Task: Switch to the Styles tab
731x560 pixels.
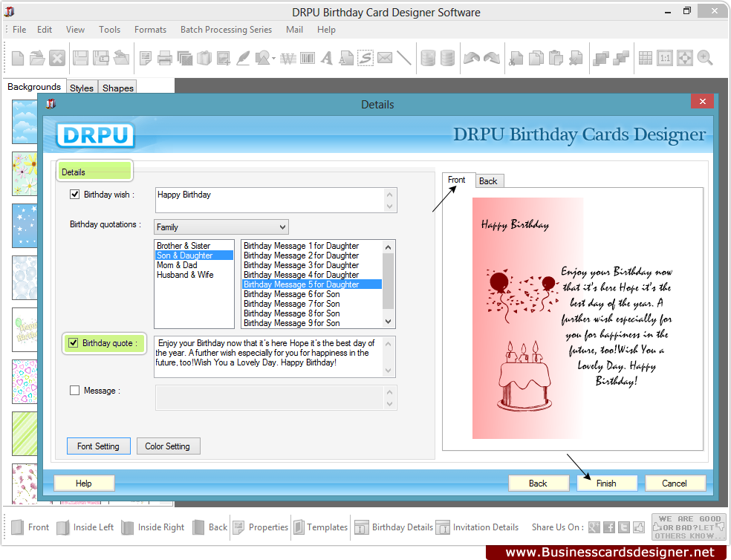Action: click(82, 88)
